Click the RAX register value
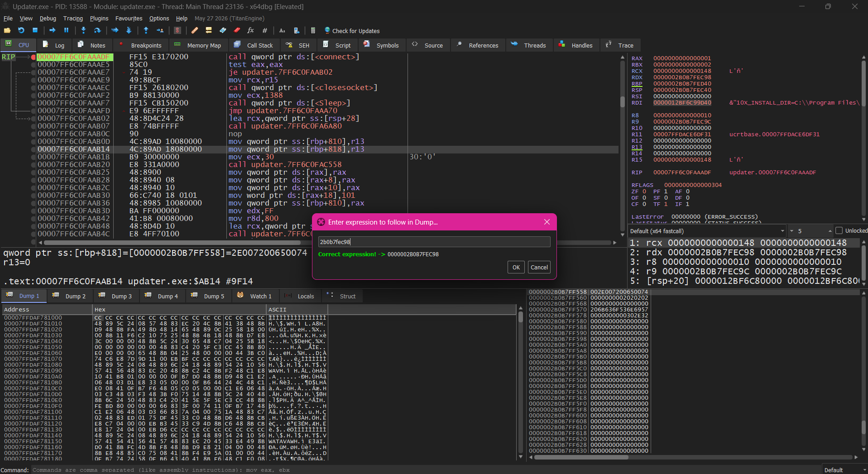 coord(682,58)
